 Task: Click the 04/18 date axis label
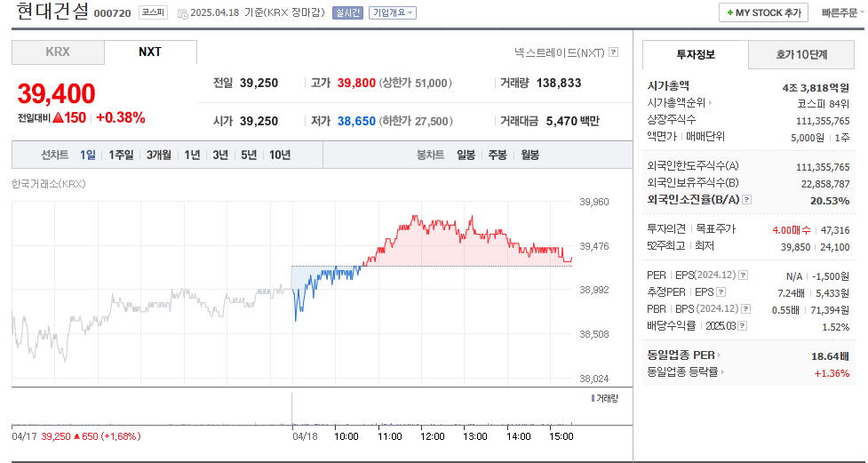tap(305, 436)
